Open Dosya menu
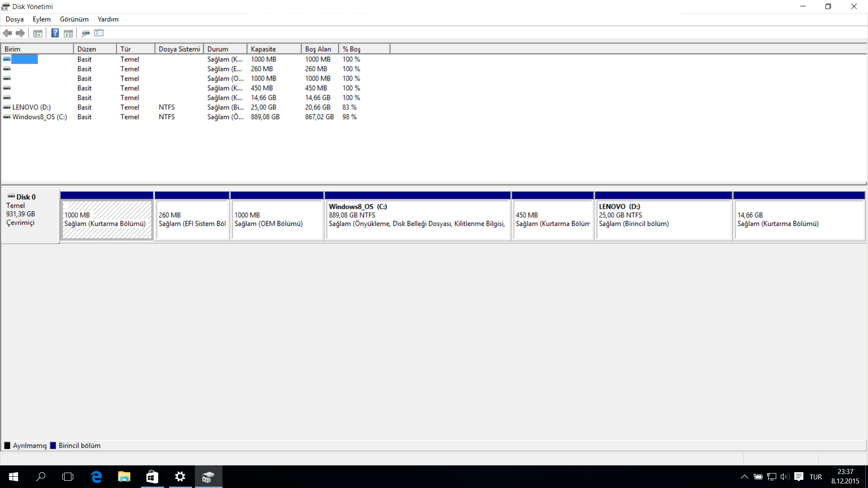Image resolution: width=868 pixels, height=488 pixels. pyautogui.click(x=14, y=19)
